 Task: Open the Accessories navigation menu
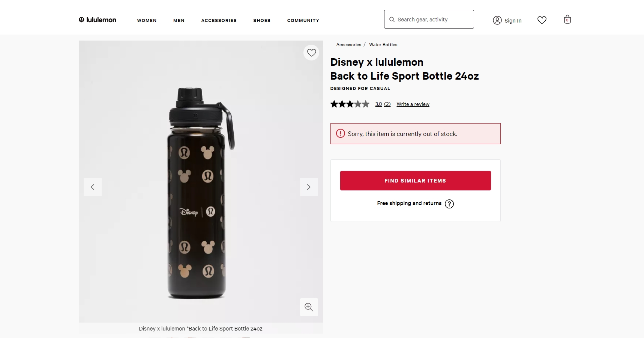[219, 21]
